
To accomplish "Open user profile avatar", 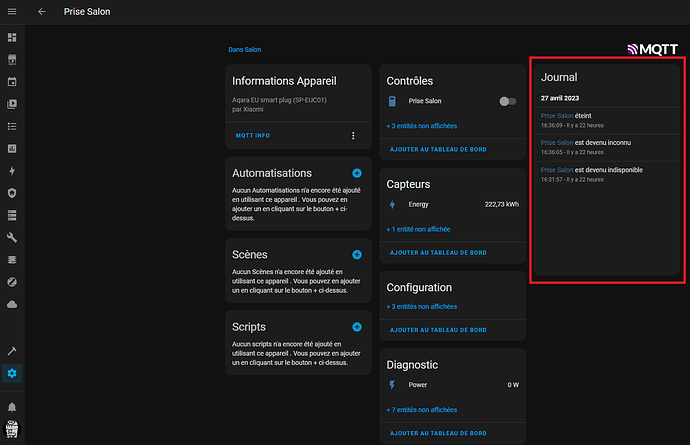I will 12,429.
